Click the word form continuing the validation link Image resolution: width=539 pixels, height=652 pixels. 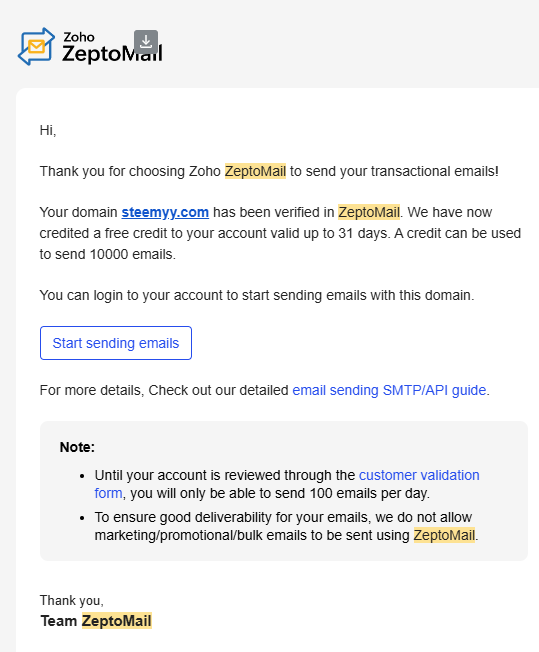tap(108, 493)
